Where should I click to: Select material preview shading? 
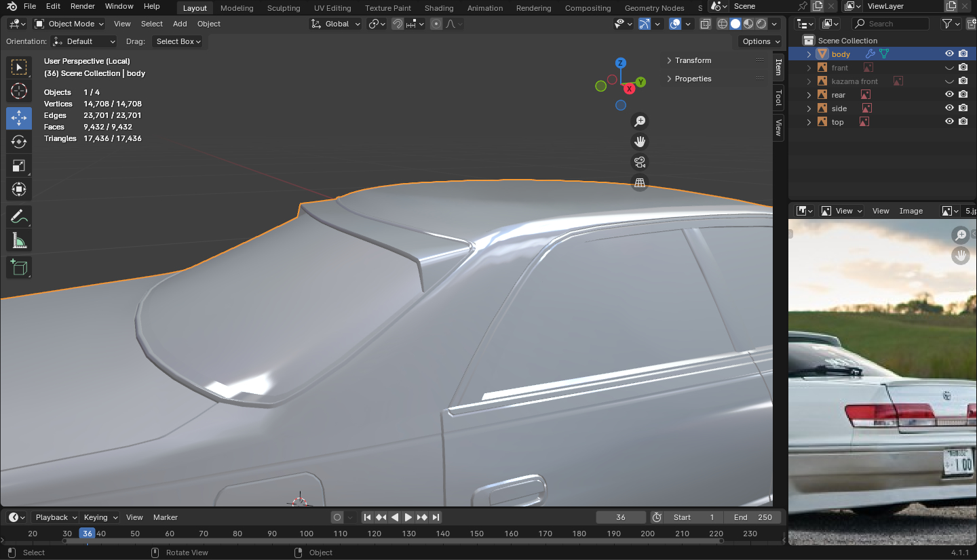(x=748, y=24)
